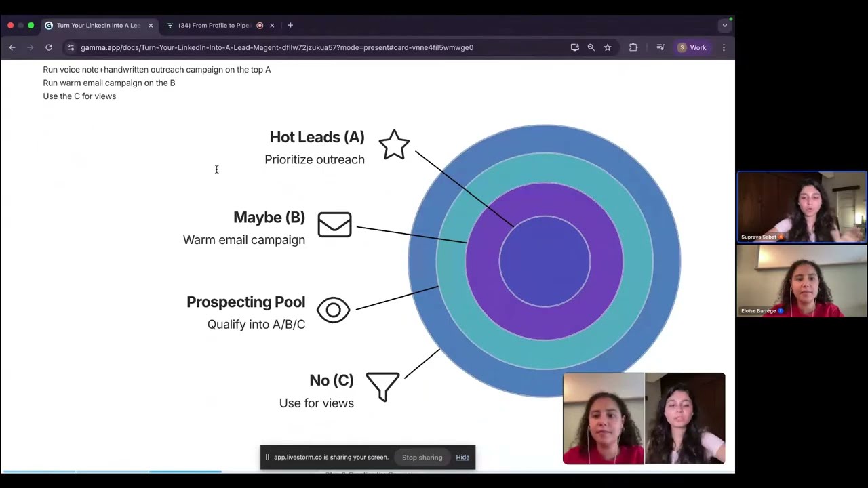868x488 pixels.
Task: Open the screen cast icon in address bar
Action: click(x=575, y=47)
